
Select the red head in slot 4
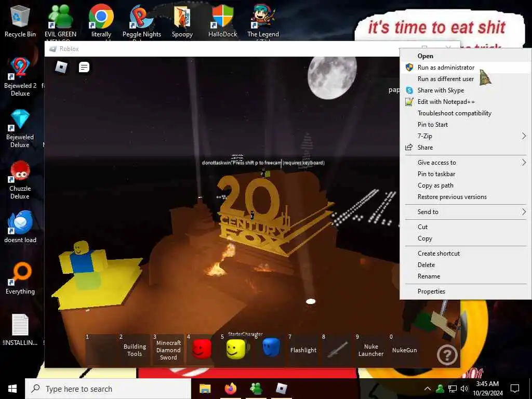(x=202, y=350)
